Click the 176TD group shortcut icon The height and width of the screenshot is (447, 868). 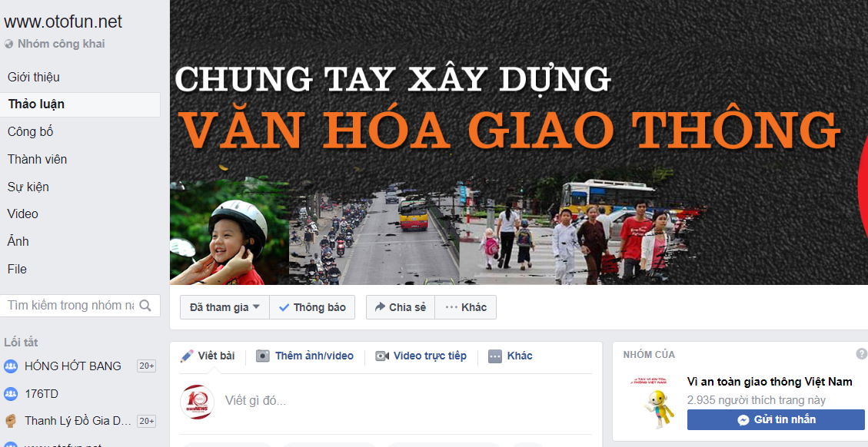(11, 394)
